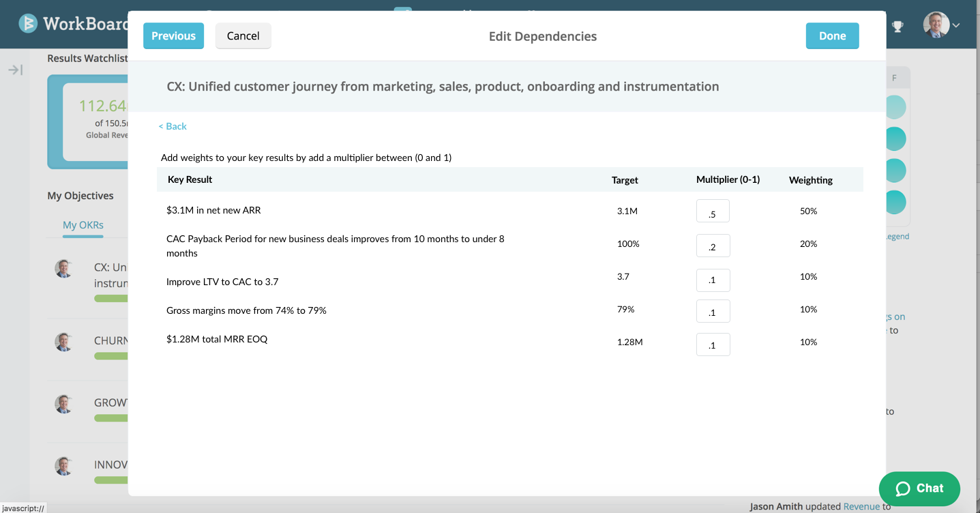Click the < Back link
980x513 pixels.
click(x=173, y=126)
